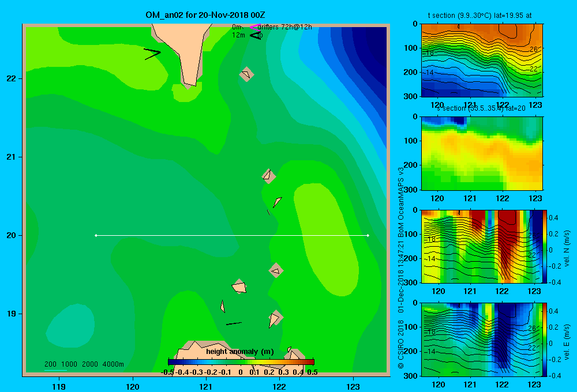Click the height anomaly color bar

point(241,362)
